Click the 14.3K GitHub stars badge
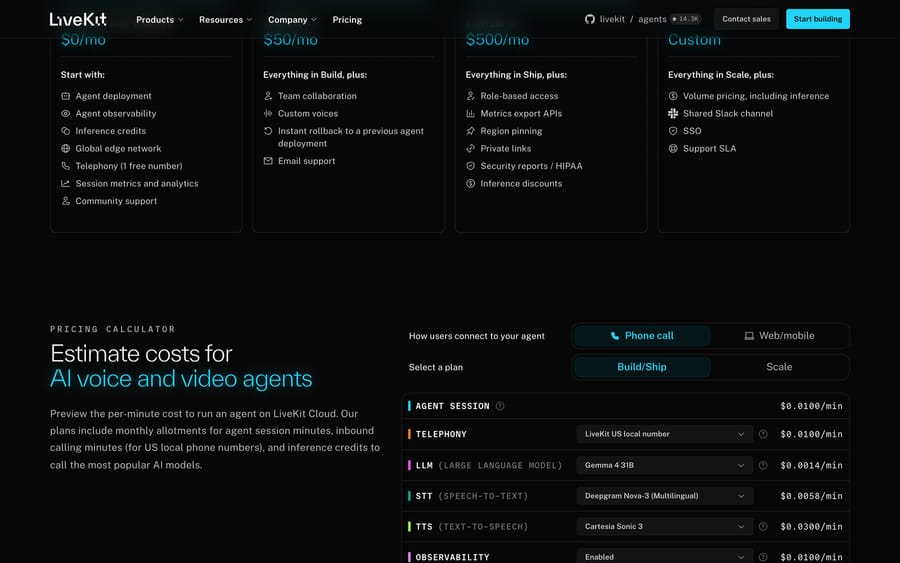Image resolution: width=900 pixels, height=563 pixels. (x=686, y=19)
